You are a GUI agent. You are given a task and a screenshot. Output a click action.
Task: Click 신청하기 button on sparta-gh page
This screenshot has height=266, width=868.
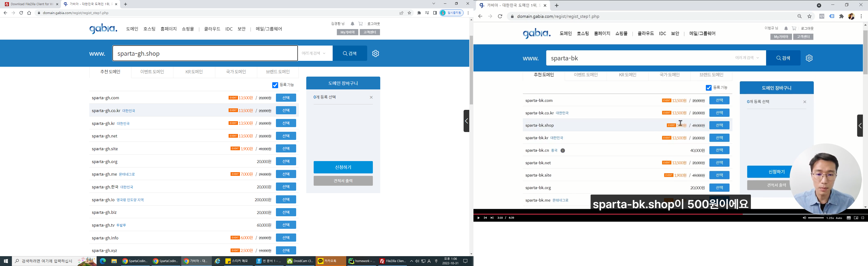[x=343, y=167]
